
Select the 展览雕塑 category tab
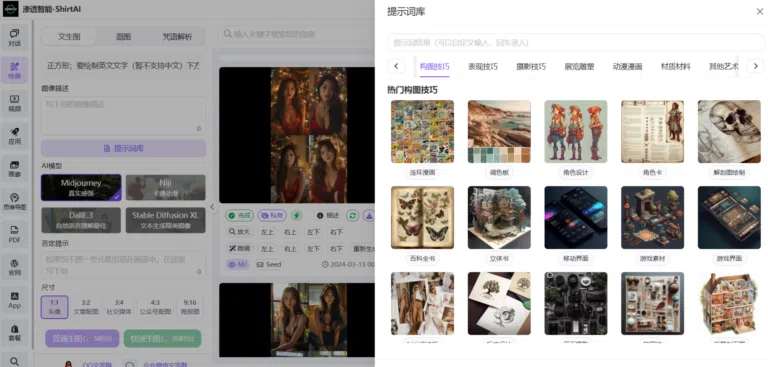tap(579, 67)
